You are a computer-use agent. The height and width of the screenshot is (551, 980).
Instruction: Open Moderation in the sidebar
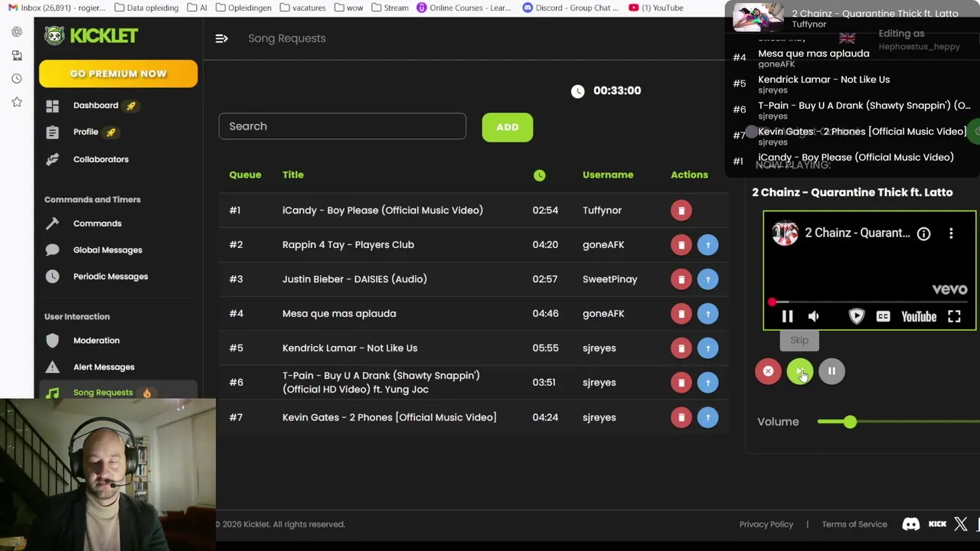point(96,341)
